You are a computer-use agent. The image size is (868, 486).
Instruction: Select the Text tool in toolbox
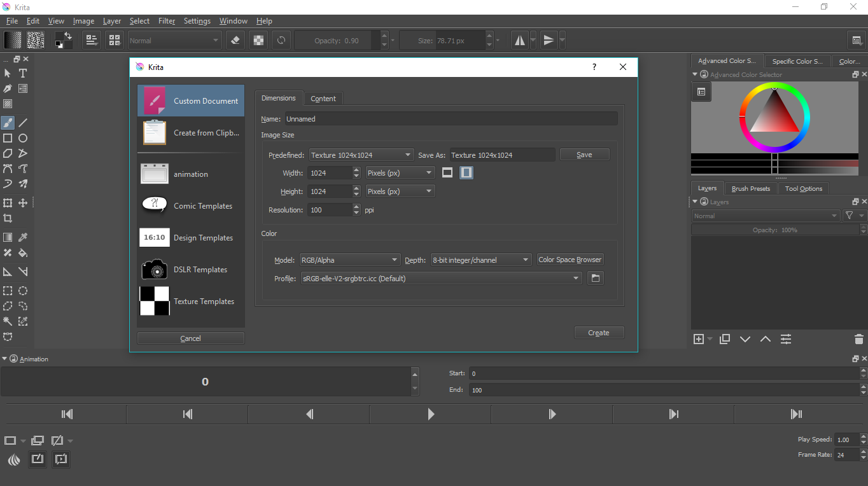(x=23, y=73)
